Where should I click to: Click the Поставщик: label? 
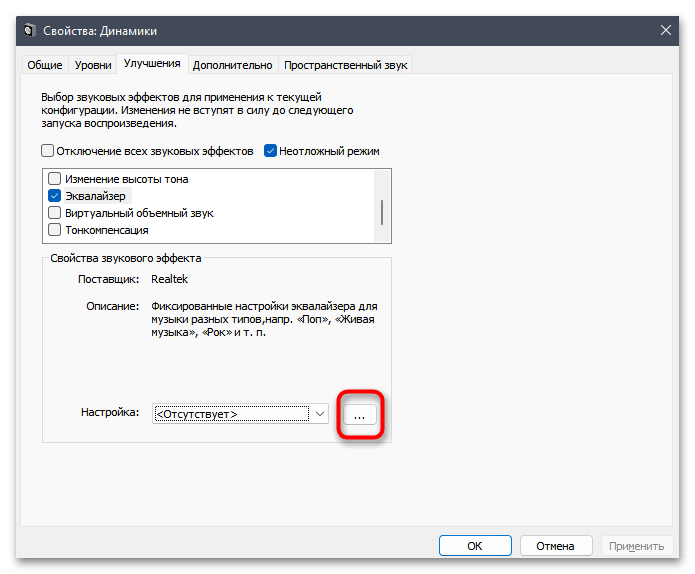click(x=108, y=279)
